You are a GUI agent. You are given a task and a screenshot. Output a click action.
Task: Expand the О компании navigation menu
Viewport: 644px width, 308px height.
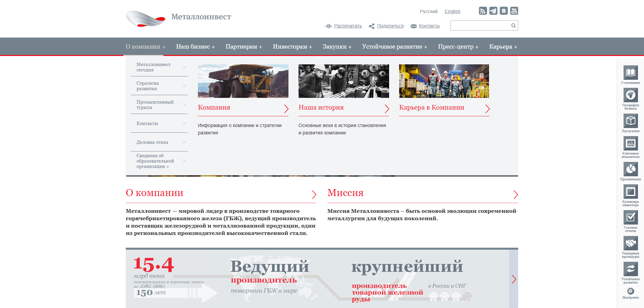[146, 47]
